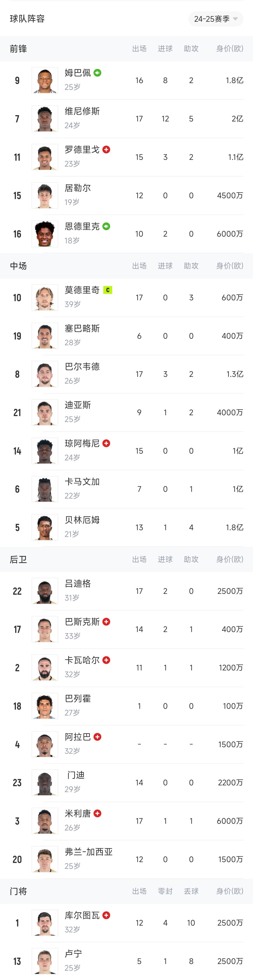This screenshot has width=253, height=980.
Task: Open the 24-25赛季 season dropdown
Action: pos(216,19)
